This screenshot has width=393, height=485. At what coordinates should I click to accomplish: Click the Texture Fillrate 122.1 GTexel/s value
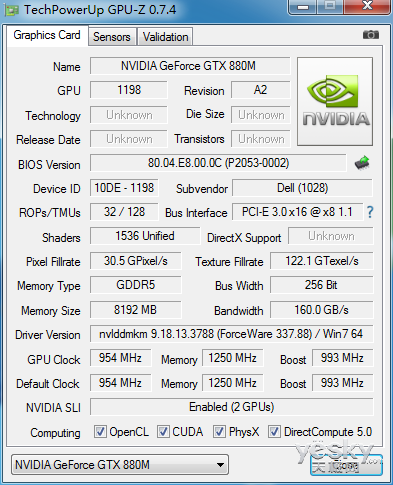tap(322, 261)
